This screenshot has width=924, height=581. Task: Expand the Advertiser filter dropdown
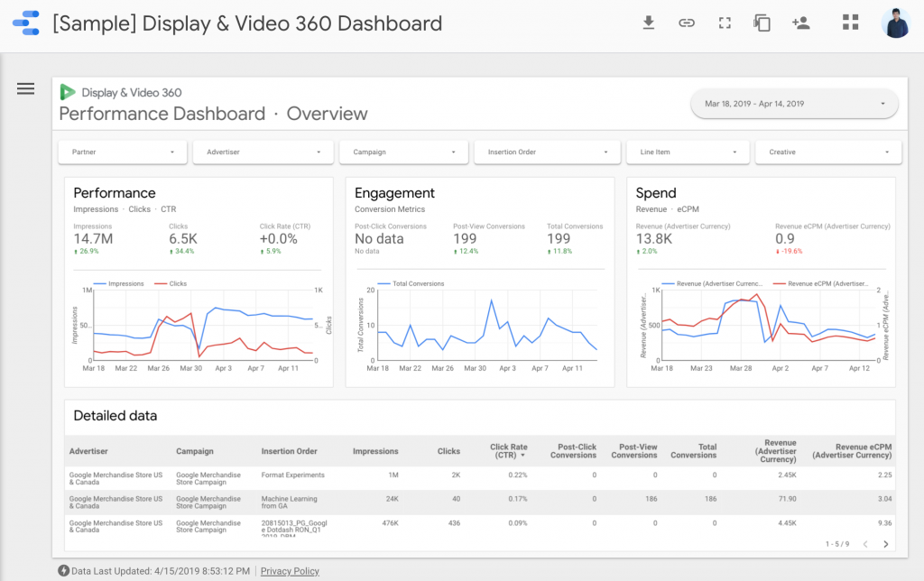[x=263, y=152]
